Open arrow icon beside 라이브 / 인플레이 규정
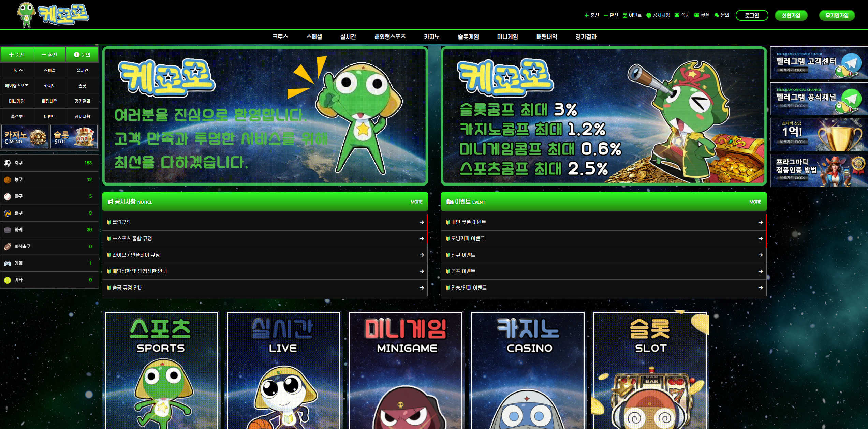868x429 pixels. click(x=422, y=255)
